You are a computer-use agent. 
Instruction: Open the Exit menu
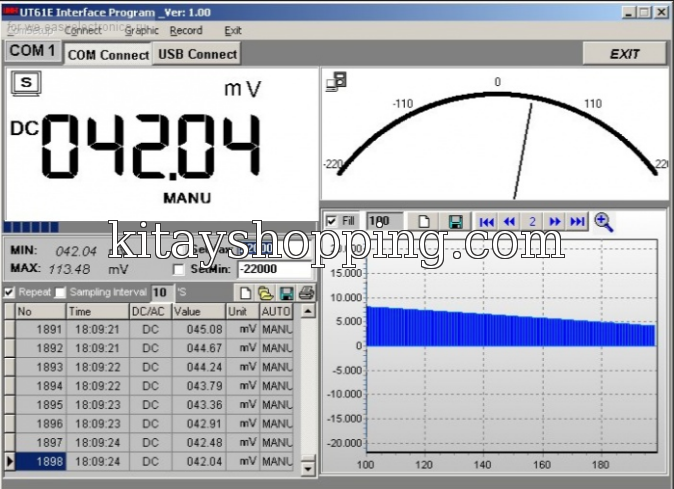233,31
